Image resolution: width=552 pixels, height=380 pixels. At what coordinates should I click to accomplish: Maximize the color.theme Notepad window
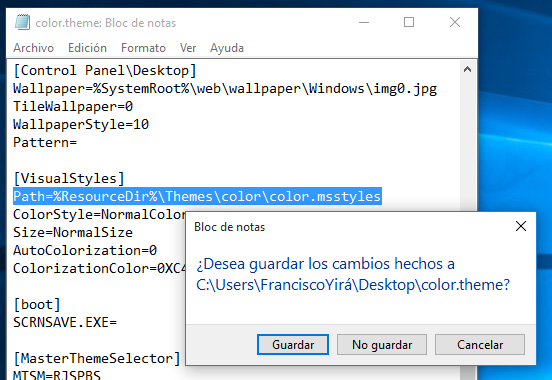click(x=409, y=23)
